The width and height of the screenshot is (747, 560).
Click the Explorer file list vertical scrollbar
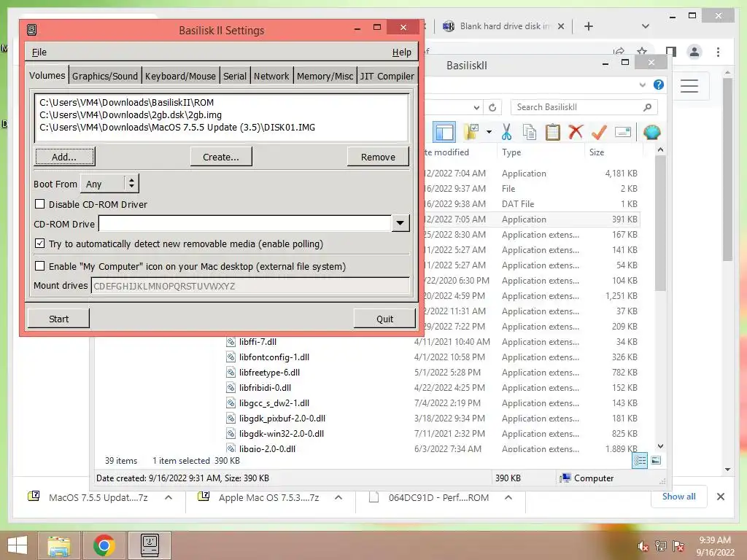pos(660,224)
